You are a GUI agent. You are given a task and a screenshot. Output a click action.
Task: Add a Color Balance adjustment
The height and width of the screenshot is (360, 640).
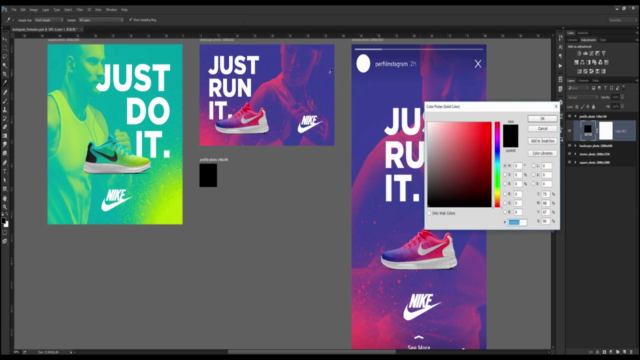582,62
